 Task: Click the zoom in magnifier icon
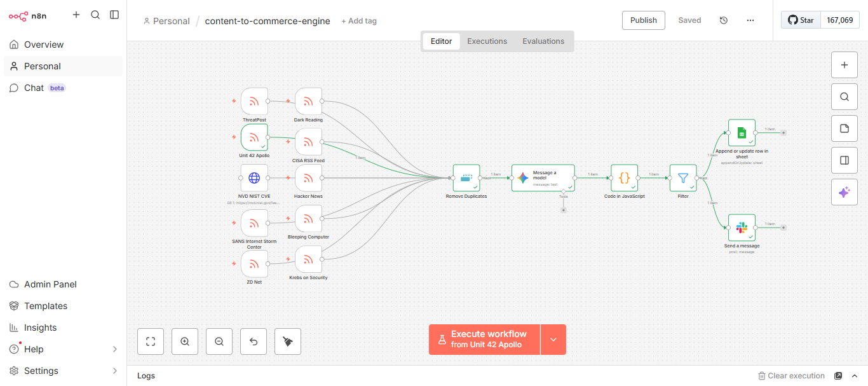coord(185,341)
